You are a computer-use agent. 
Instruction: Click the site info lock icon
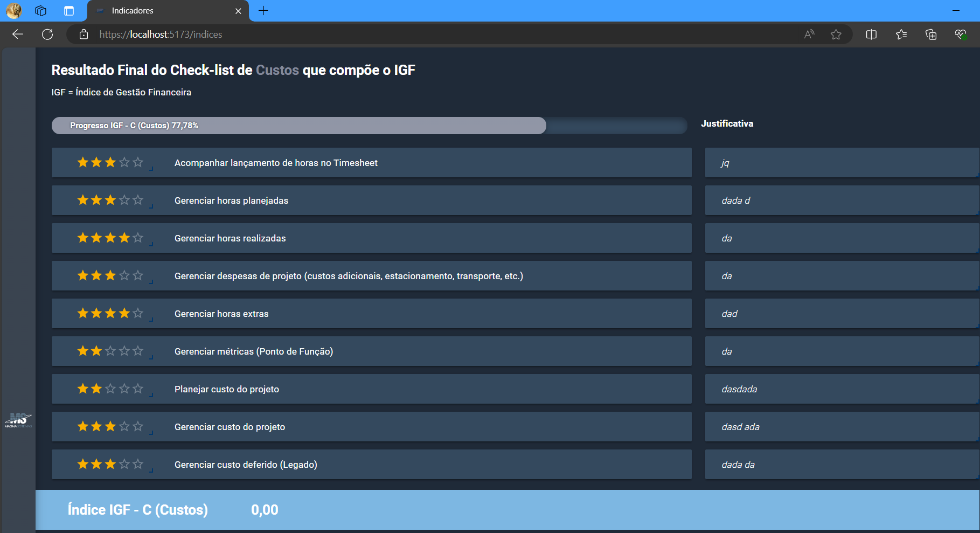pos(84,34)
